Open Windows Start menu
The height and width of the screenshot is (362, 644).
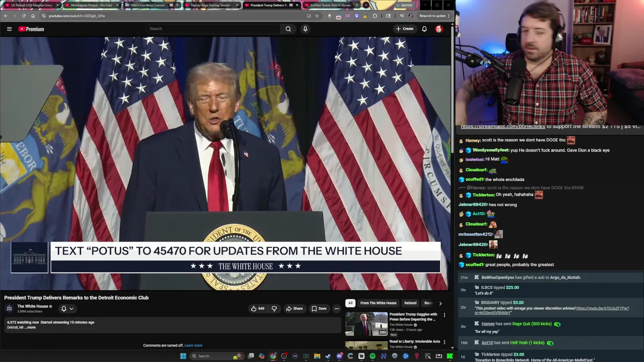coord(183,356)
